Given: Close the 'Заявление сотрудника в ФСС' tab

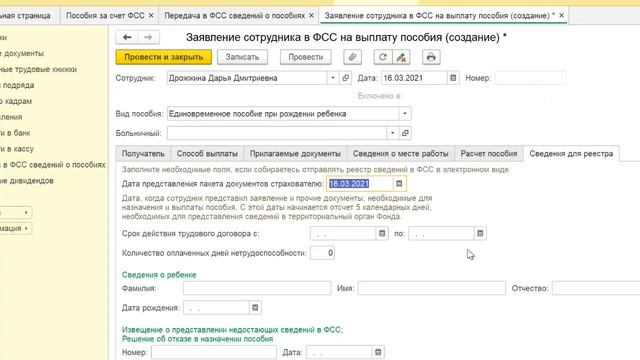Looking at the screenshot, I should (561, 16).
